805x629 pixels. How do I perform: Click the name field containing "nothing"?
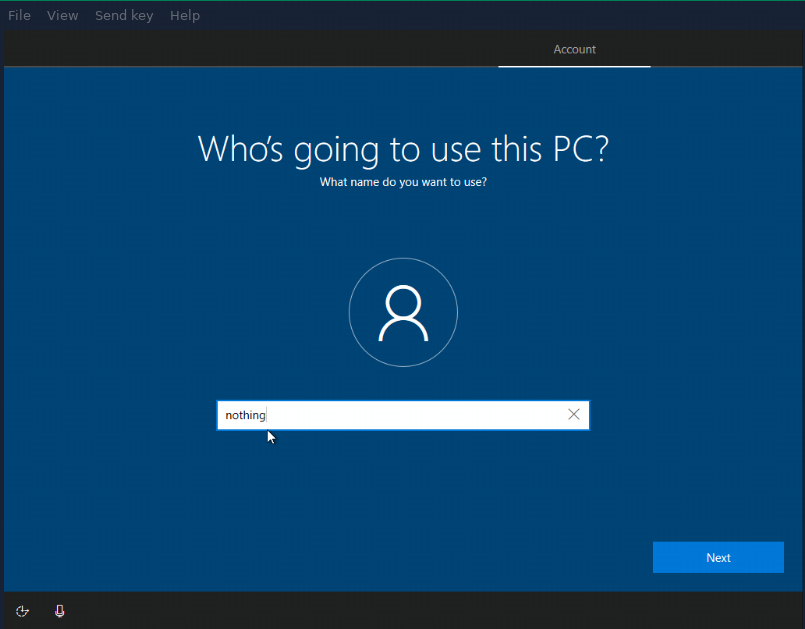(403, 415)
